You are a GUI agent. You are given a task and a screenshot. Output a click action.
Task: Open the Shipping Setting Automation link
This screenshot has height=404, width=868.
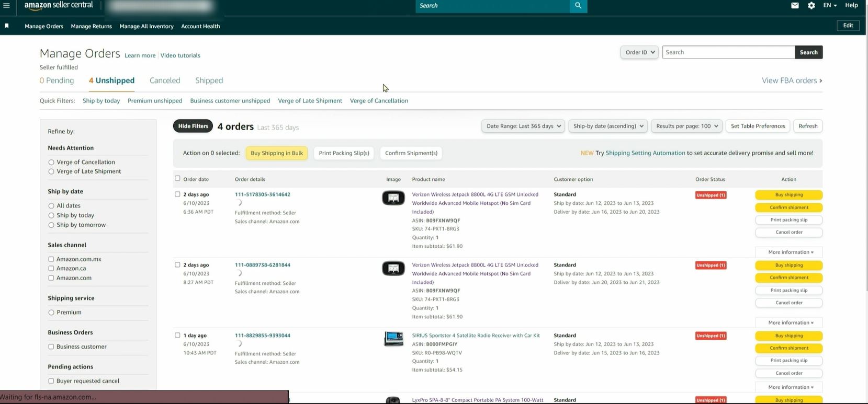[x=645, y=153]
